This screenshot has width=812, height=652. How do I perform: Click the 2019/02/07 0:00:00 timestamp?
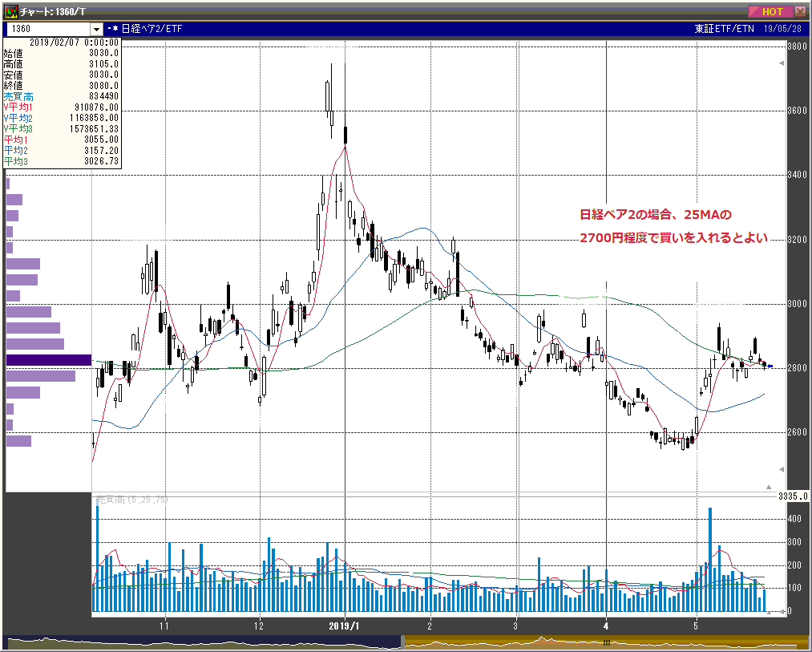click(74, 43)
